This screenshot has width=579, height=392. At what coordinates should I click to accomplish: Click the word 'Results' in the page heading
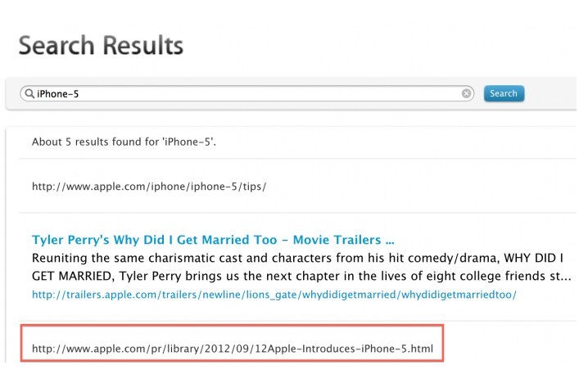(x=142, y=45)
